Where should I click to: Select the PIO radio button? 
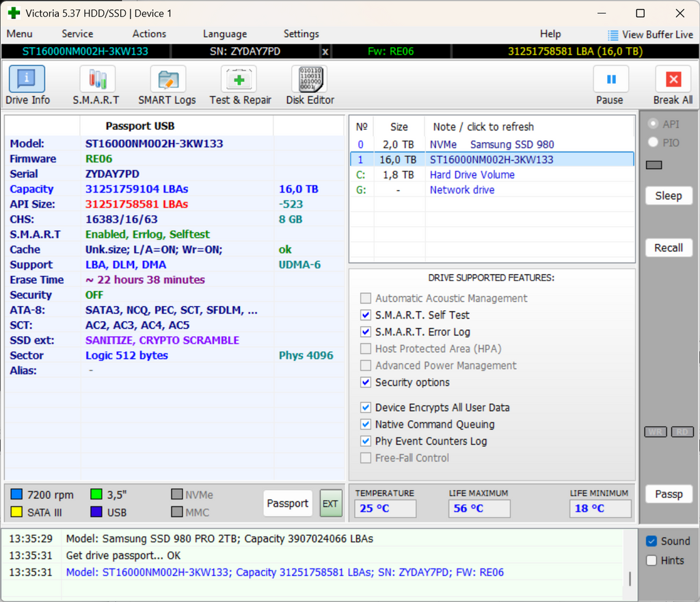tap(654, 142)
